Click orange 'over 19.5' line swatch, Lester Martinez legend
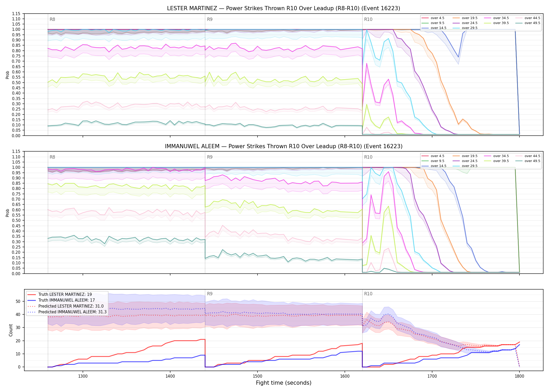 tap(456, 18)
